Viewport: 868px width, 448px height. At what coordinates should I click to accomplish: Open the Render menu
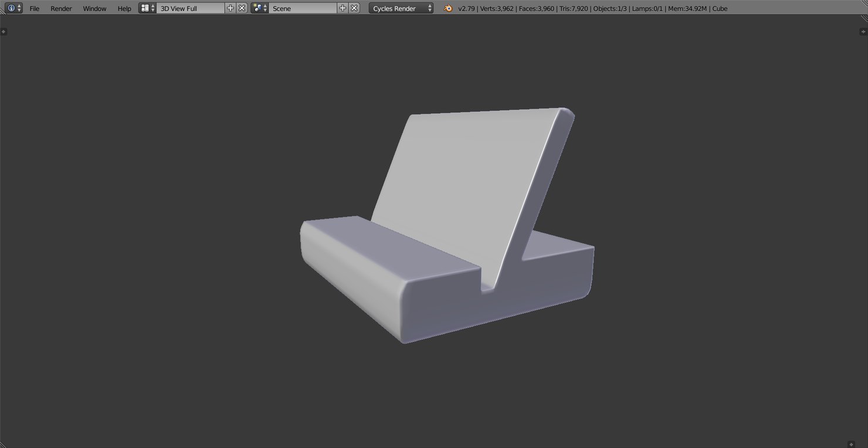click(60, 8)
